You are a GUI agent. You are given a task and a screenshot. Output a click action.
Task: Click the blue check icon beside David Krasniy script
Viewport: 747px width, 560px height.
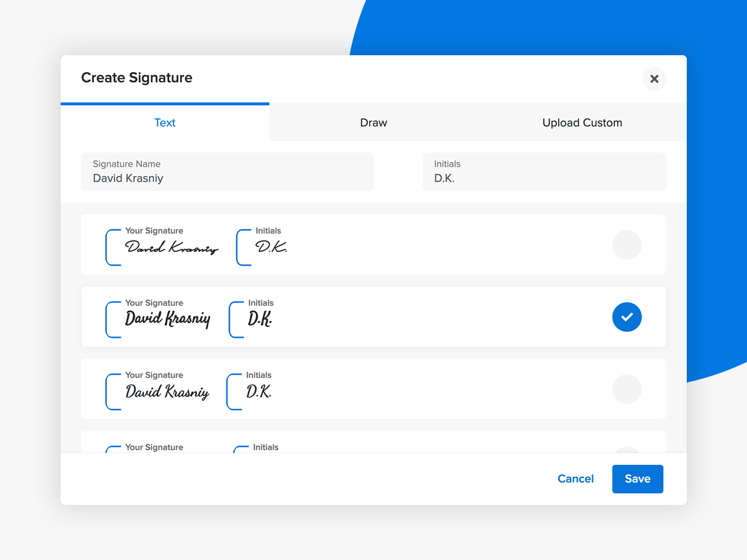coord(627,317)
